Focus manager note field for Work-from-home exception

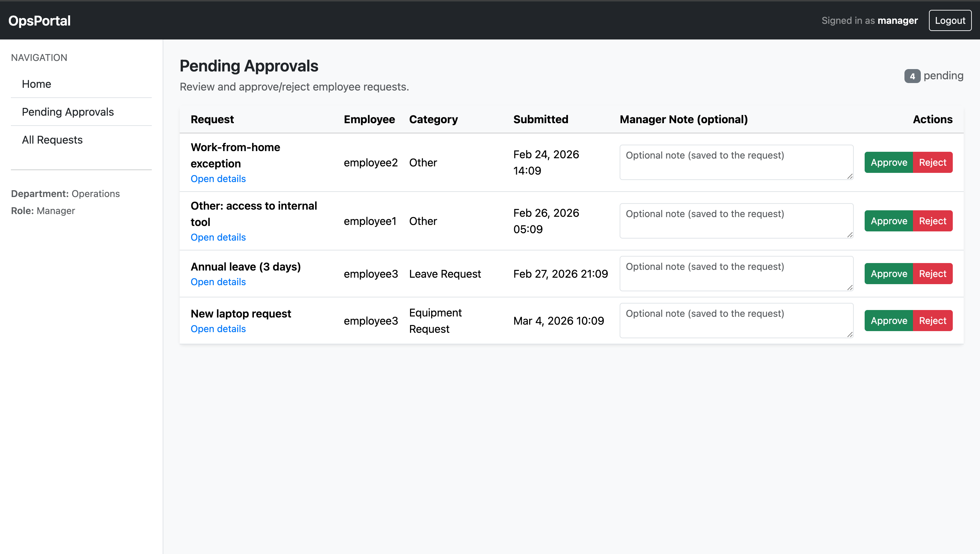pyautogui.click(x=736, y=162)
